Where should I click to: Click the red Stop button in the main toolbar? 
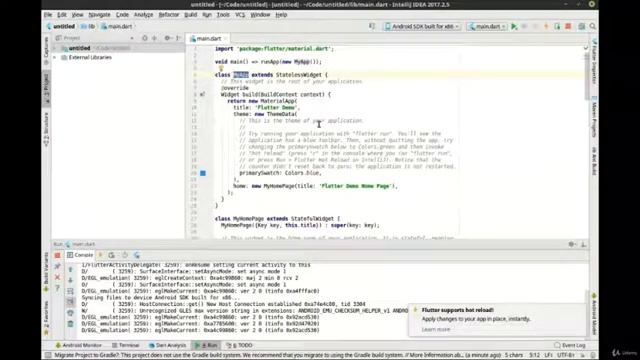[568, 27]
